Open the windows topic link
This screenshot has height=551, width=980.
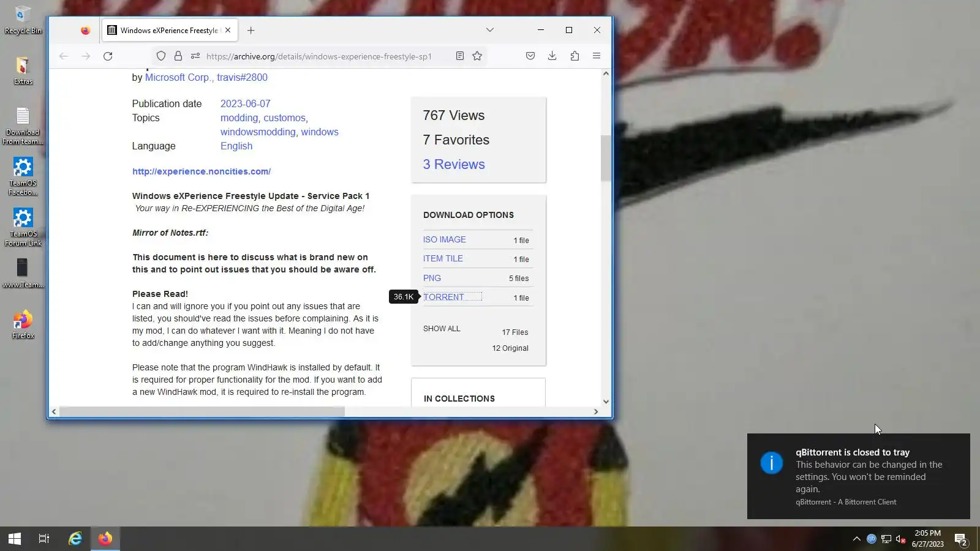[320, 132]
